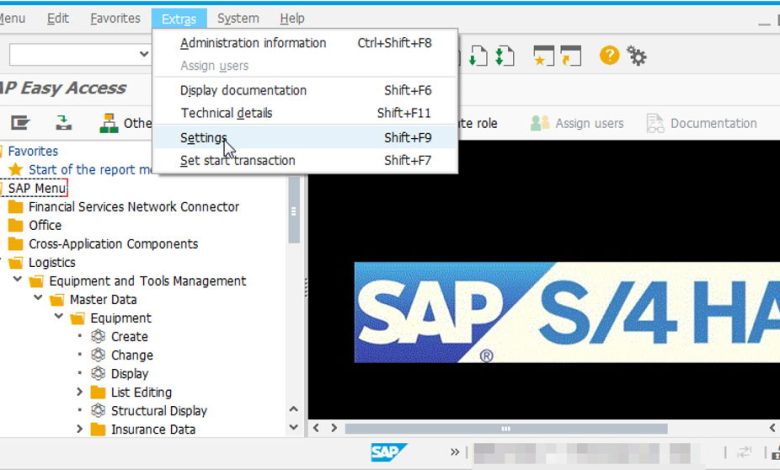Click yellow star beside Start of the report
This screenshot has width=780, height=470.
(15, 169)
